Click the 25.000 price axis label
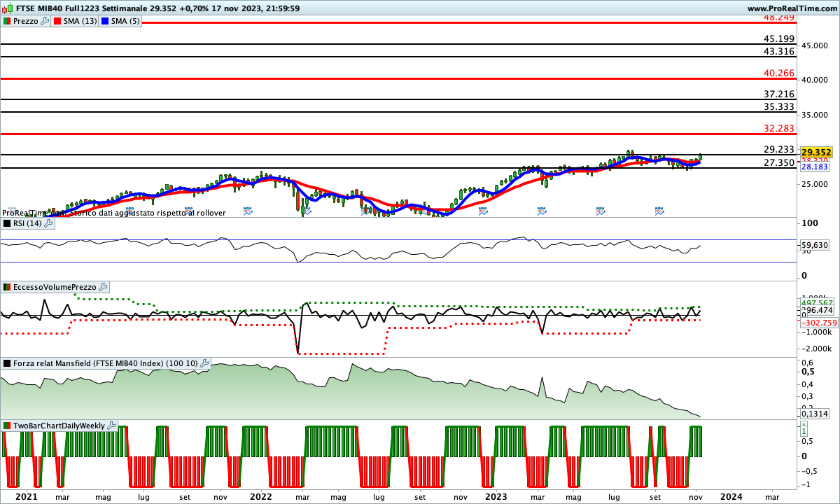Screen dimensions: 840x504 tap(816, 184)
